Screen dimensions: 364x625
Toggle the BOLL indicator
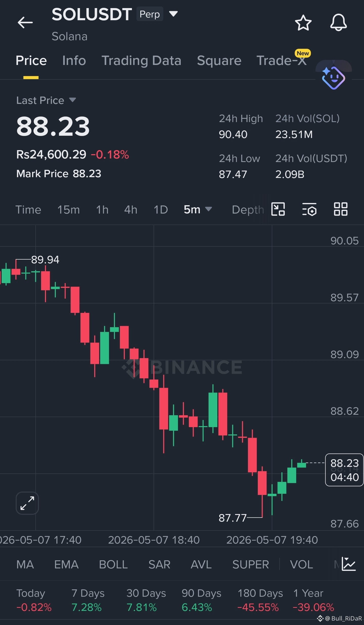pyautogui.click(x=113, y=564)
